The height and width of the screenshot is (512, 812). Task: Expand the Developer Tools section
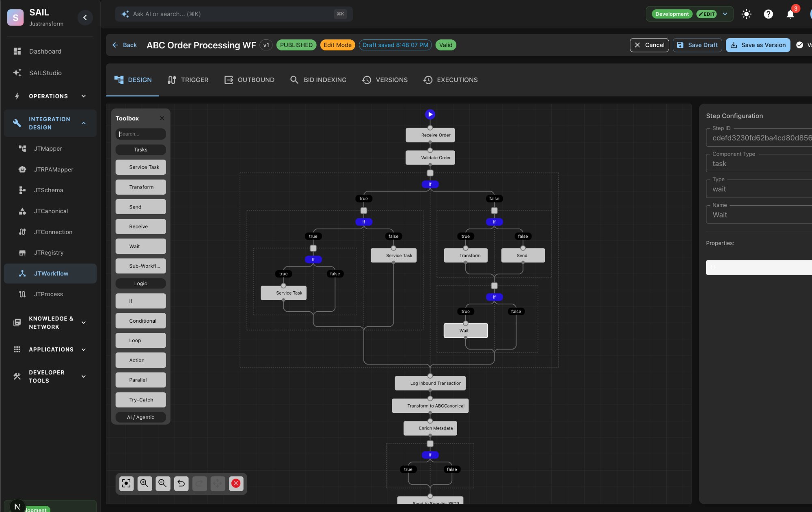coord(84,376)
